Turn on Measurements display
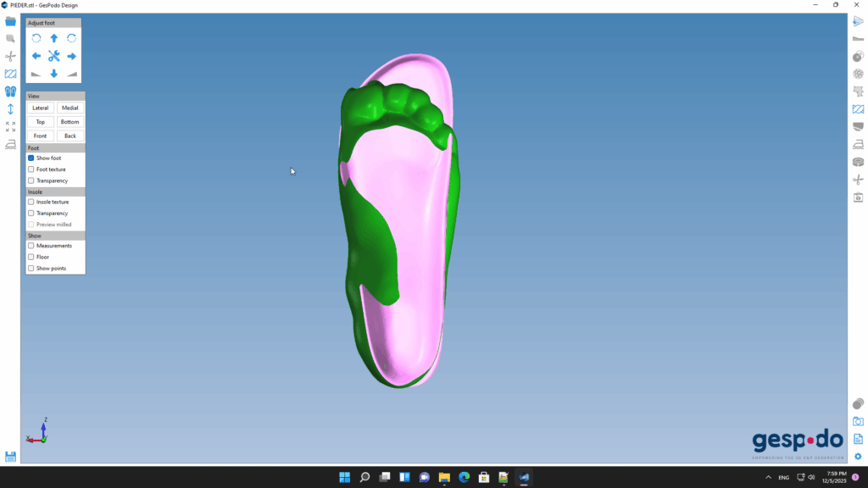868x488 pixels. [31, 246]
